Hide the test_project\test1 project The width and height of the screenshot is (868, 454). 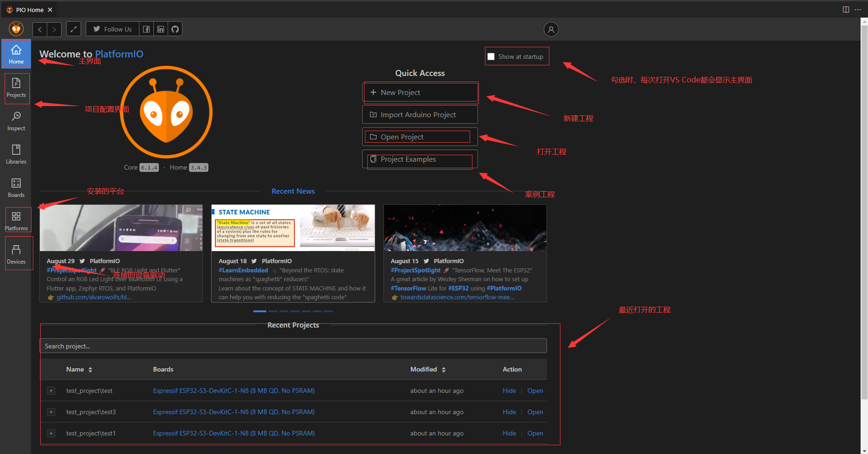509,433
